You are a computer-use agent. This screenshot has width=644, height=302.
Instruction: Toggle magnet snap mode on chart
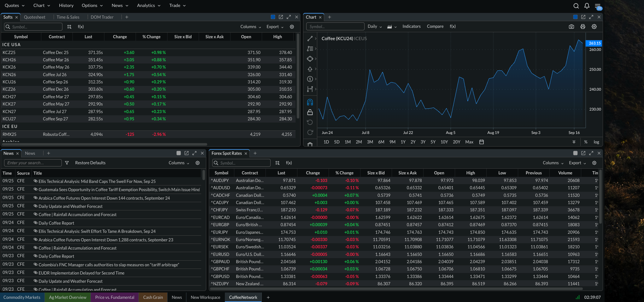pyautogui.click(x=310, y=102)
